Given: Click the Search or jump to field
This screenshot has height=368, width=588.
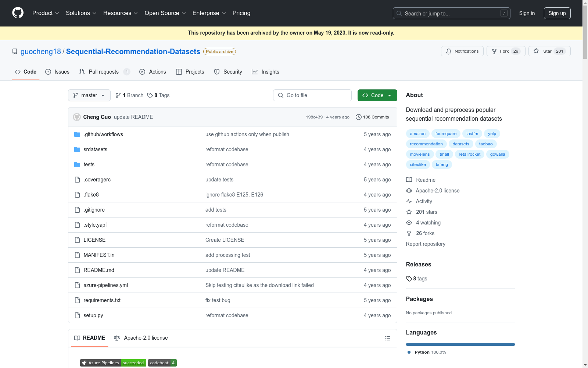Looking at the screenshot, I should click(451, 13).
